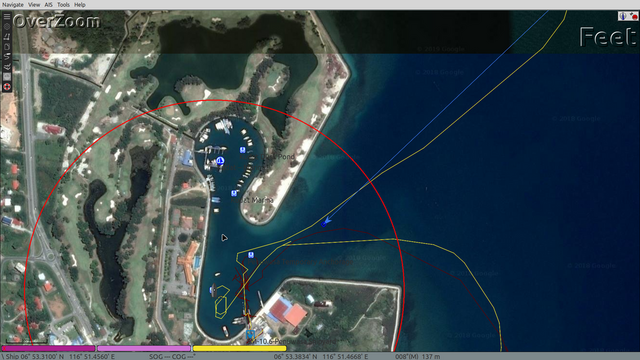The height and width of the screenshot is (360, 640).
Task: Click the cursor position 06° 53.3834' N readout
Action: 321,356
